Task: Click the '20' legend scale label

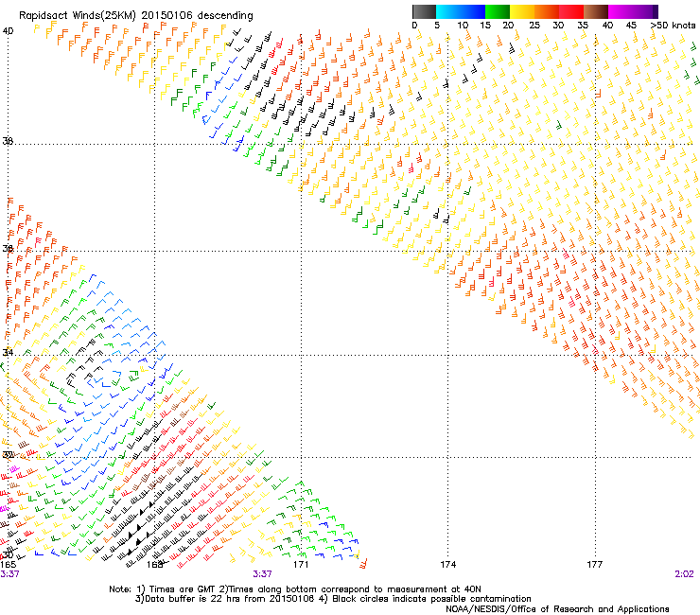Action: [x=509, y=26]
